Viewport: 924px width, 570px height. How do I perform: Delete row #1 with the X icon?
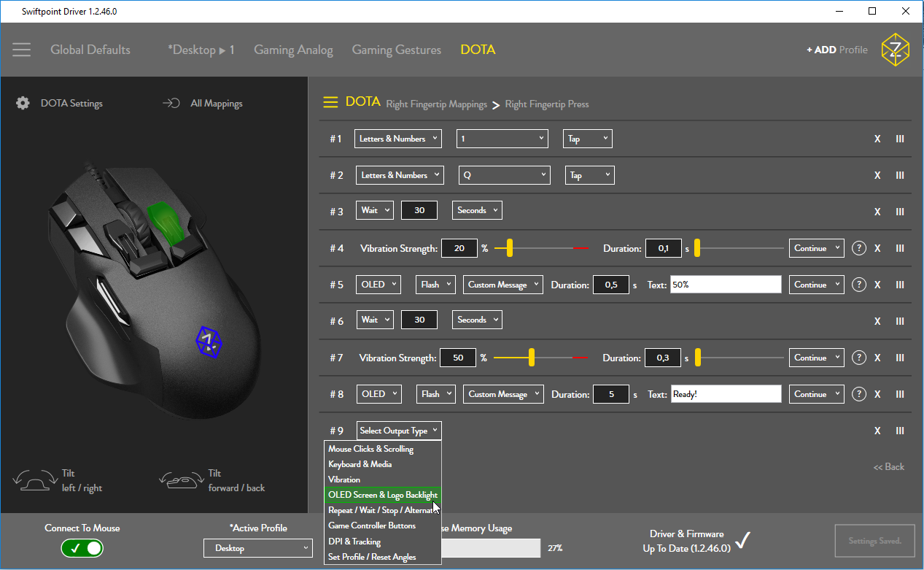(877, 139)
